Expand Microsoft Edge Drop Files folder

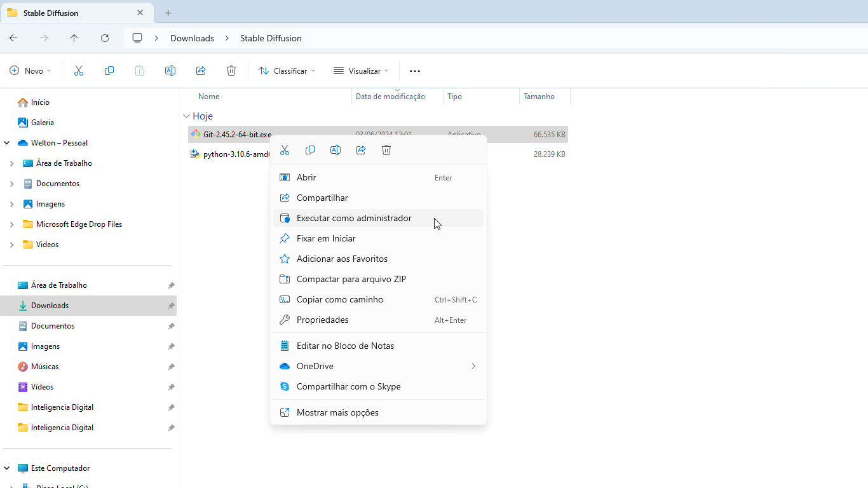click(12, 224)
